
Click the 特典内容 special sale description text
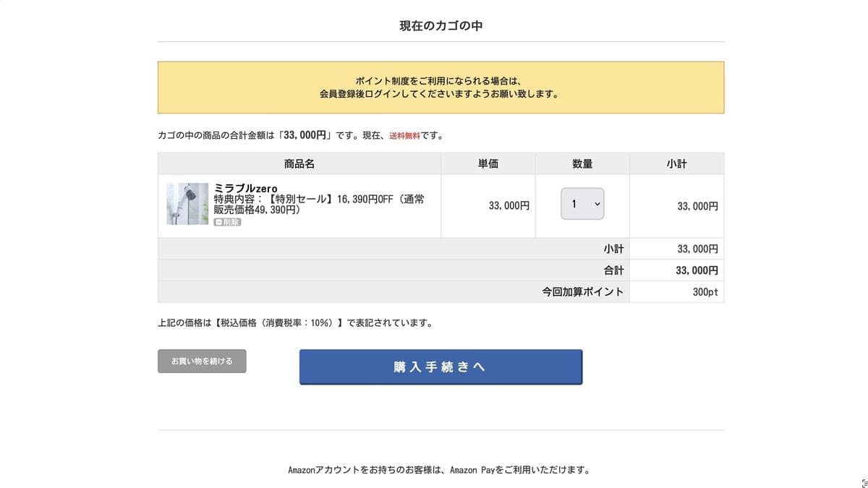click(319, 205)
